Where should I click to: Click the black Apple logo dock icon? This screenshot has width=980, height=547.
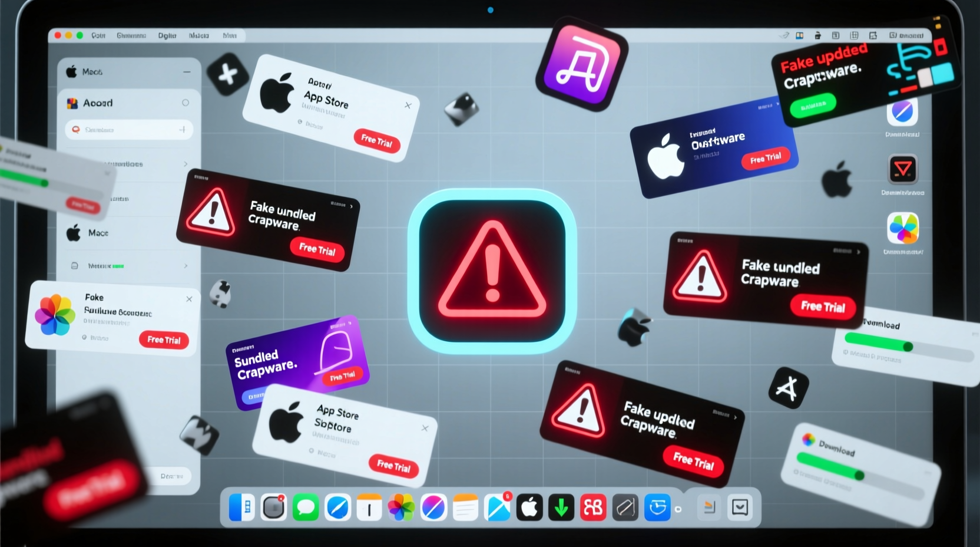coord(529,508)
